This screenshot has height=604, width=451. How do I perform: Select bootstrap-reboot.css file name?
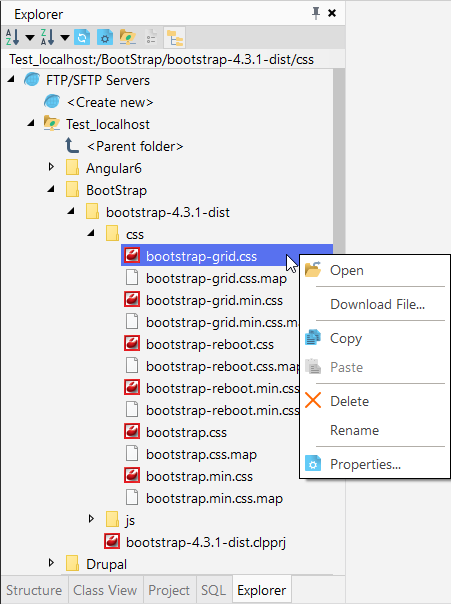pos(210,344)
